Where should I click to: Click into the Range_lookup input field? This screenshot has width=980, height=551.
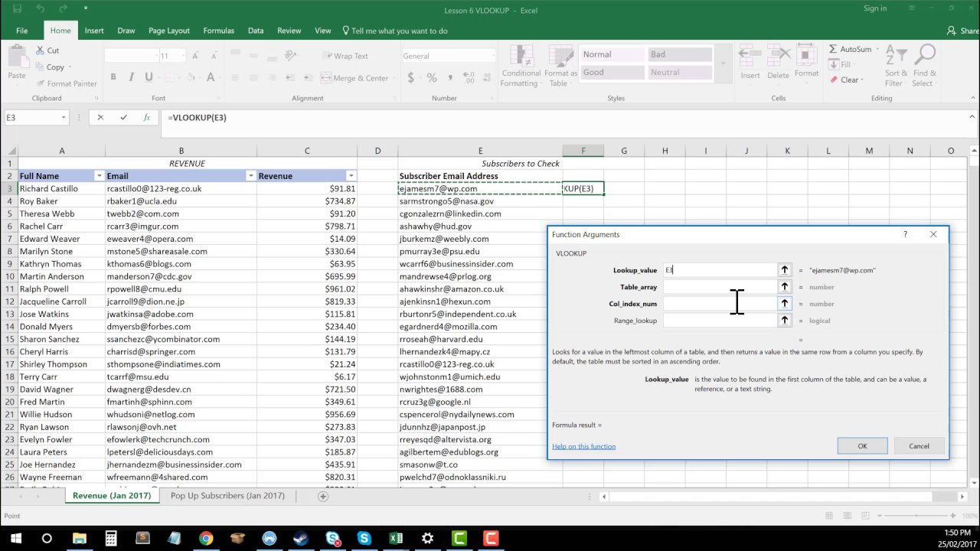point(720,321)
